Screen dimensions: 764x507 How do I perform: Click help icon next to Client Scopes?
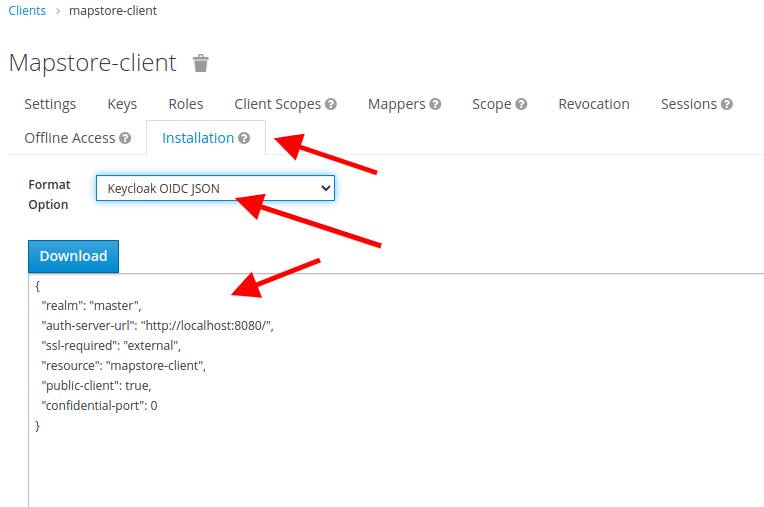point(331,104)
